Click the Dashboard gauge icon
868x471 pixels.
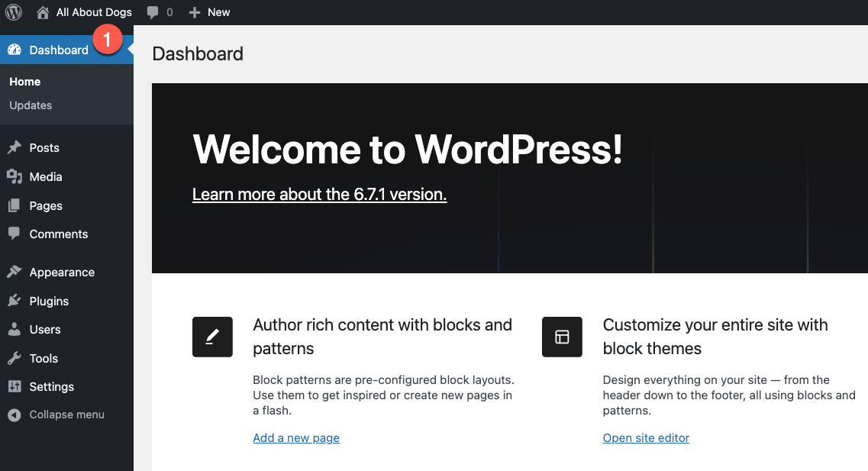pyautogui.click(x=15, y=50)
